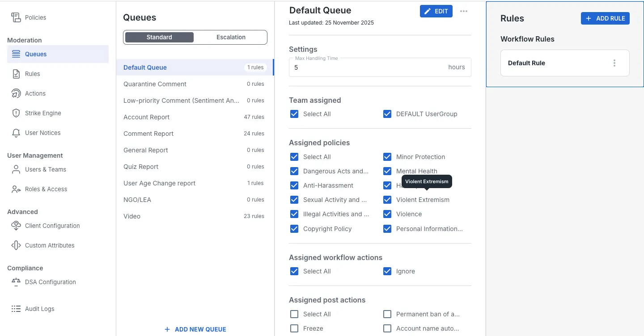Image resolution: width=644 pixels, height=336 pixels.
Task: Select the Video queue
Action: point(195,216)
